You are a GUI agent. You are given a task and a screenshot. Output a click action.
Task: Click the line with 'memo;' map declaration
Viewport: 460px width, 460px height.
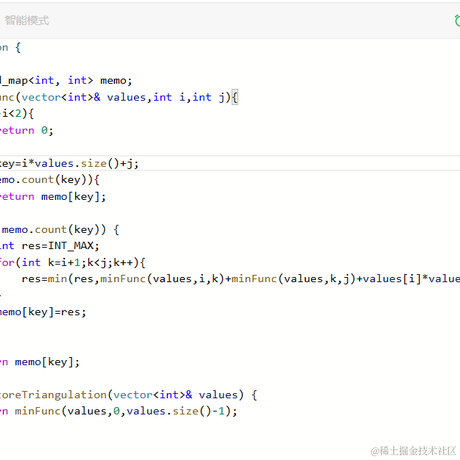coord(66,80)
